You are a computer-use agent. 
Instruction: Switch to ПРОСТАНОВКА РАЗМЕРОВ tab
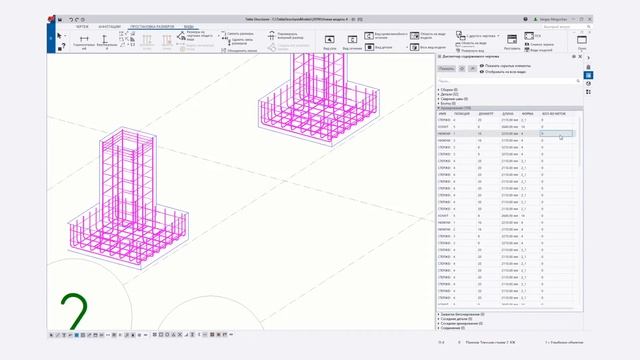152,27
